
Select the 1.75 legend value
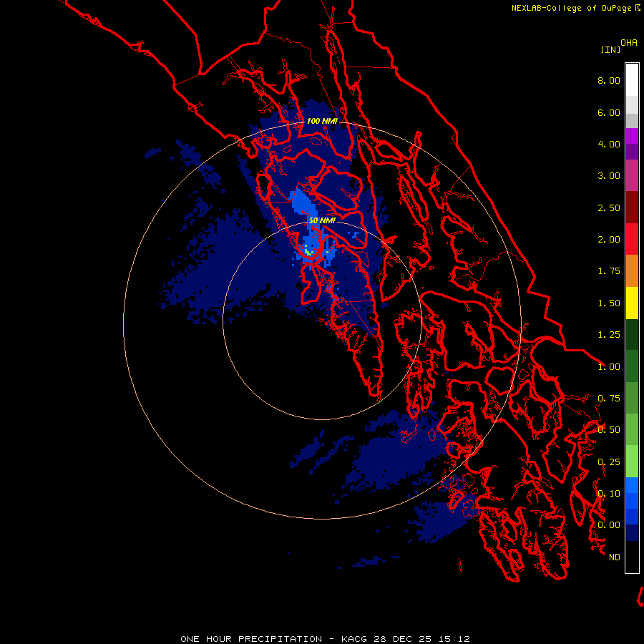click(609, 271)
